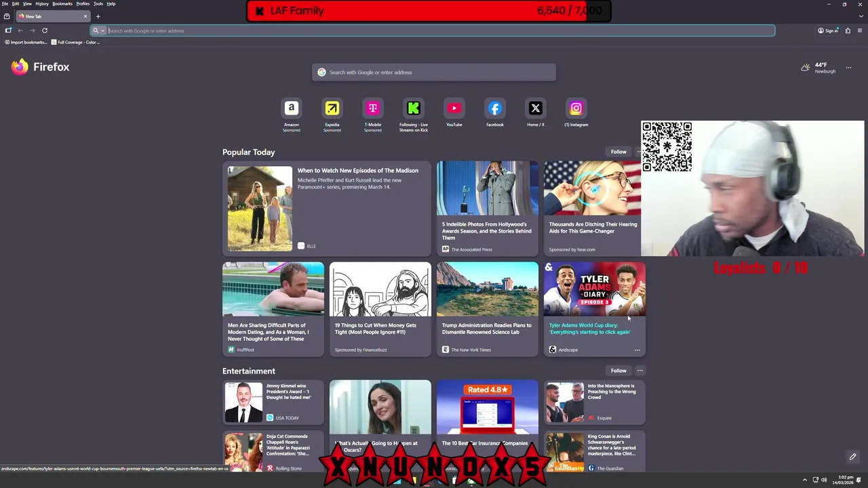Screen dimensions: 868x488
Task: Click the page search box
Action: [434, 72]
